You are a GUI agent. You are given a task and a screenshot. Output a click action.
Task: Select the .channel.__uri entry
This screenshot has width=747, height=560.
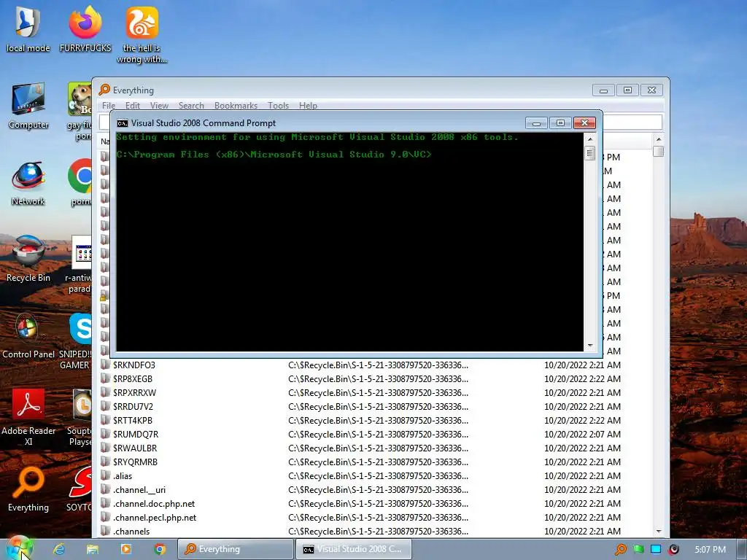(x=139, y=489)
